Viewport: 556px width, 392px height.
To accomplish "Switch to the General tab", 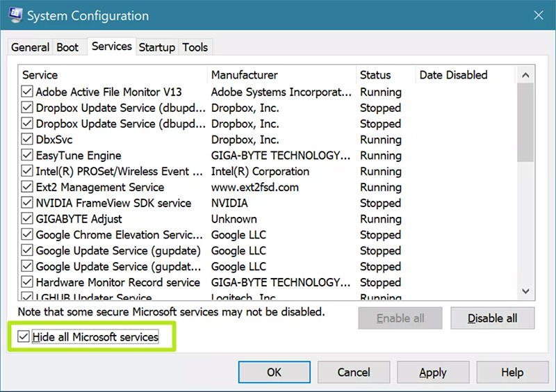I will (x=30, y=47).
